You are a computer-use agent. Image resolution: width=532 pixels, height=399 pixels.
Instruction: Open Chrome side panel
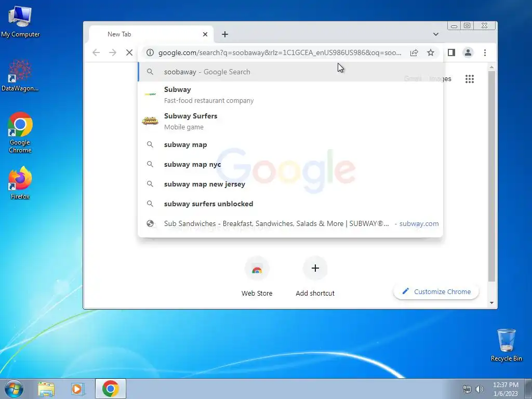pos(451,52)
